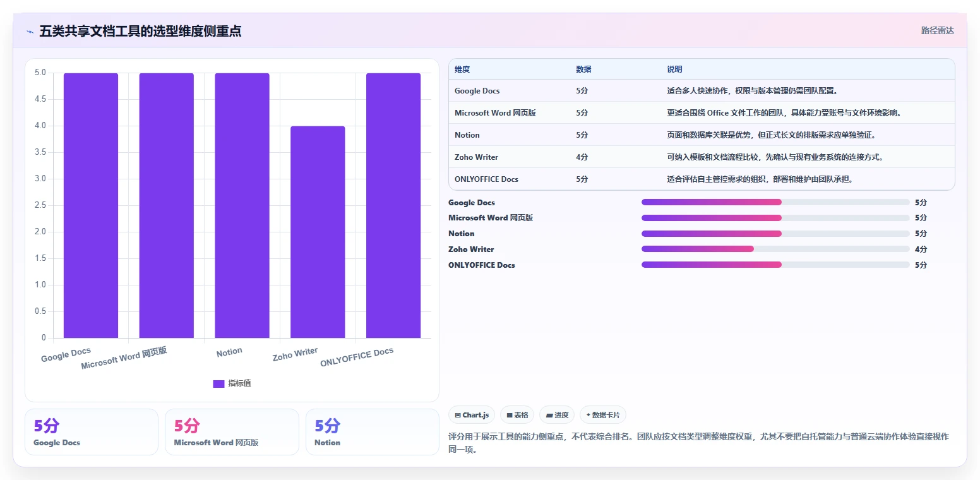The height and width of the screenshot is (480, 980).
Task: Open the Microsoft Word 网页版 data card
Action: tap(232, 432)
